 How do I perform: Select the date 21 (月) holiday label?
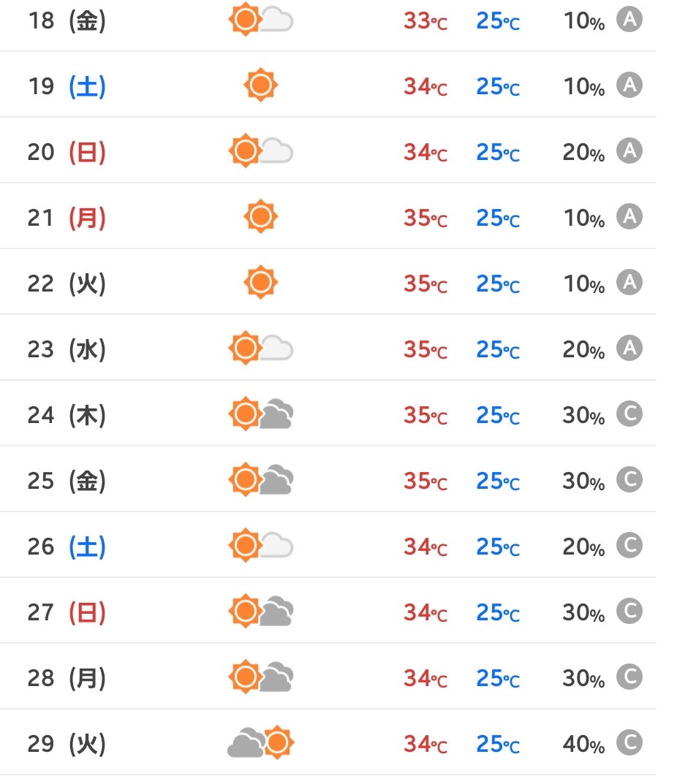67,218
